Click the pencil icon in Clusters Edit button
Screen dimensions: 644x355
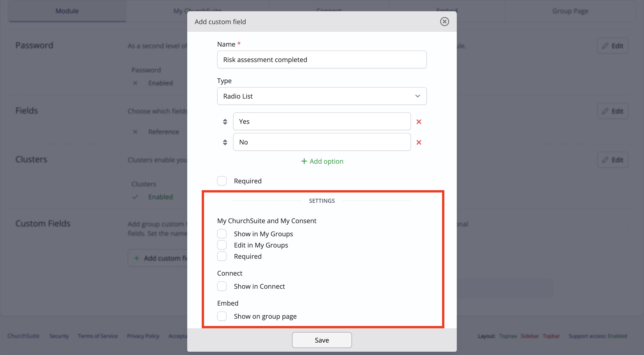click(x=605, y=160)
